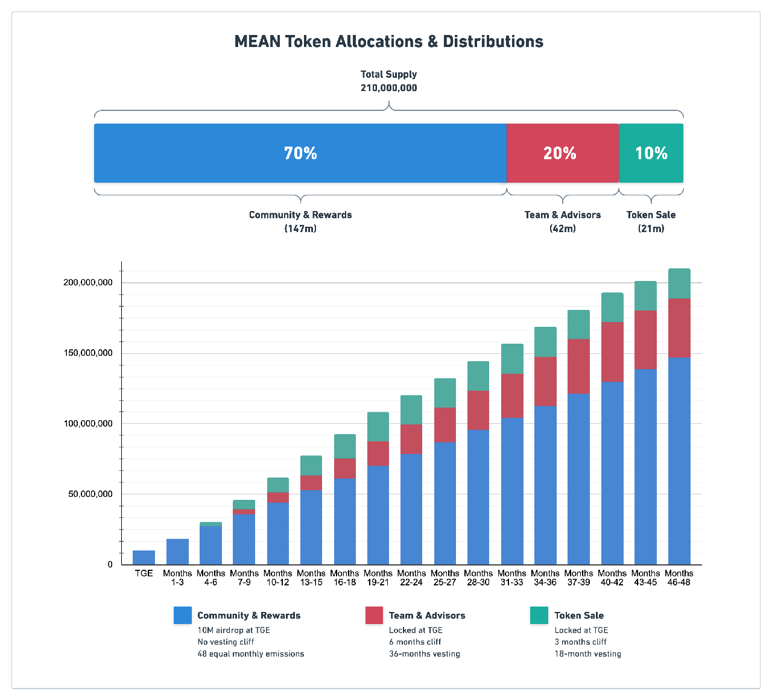Click the Months 1-3 axis label
Viewport: 772px width, 700px height.
tap(177, 578)
